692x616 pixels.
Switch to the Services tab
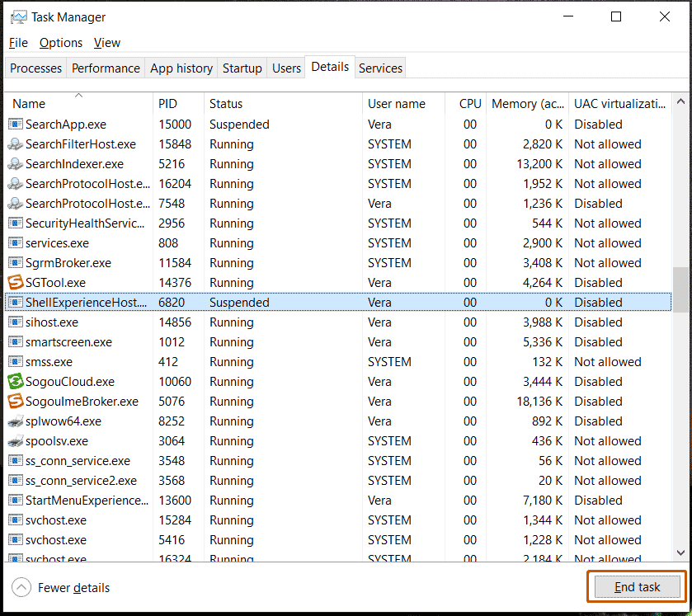pyautogui.click(x=380, y=68)
